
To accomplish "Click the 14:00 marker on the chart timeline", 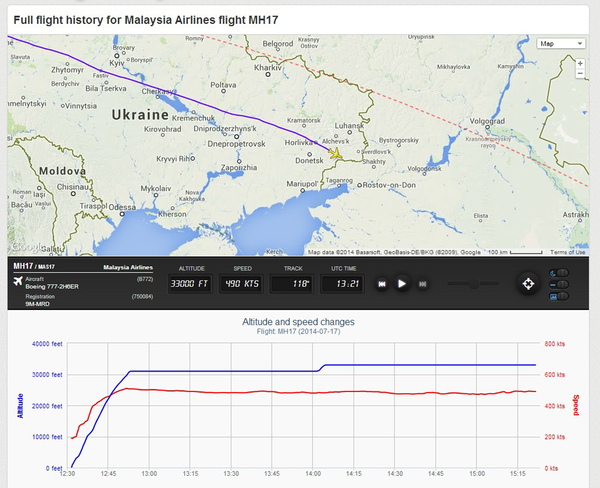I will (313, 474).
